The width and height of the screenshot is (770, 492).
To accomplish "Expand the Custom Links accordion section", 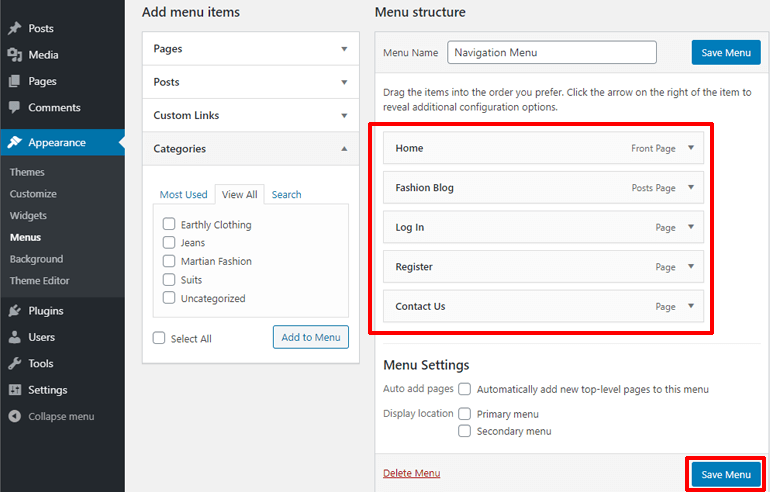I will [x=344, y=115].
